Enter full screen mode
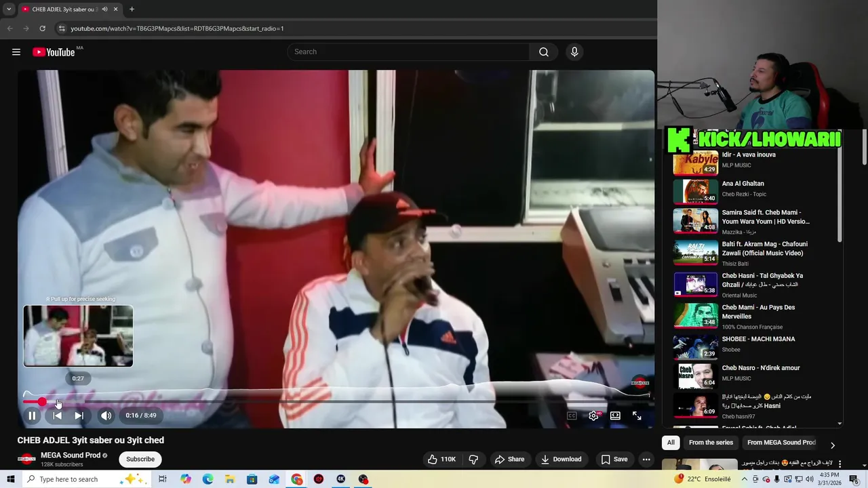Viewport: 868px width, 488px height. 637,415
